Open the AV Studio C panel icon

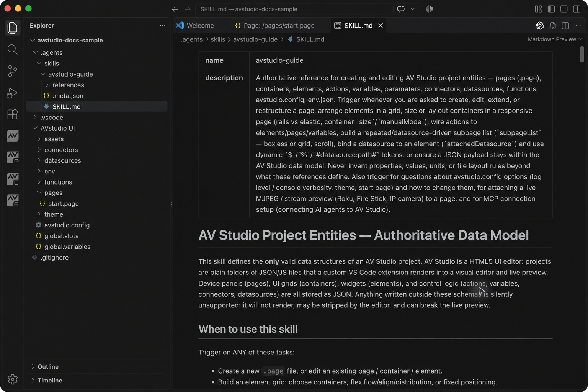coord(12,179)
